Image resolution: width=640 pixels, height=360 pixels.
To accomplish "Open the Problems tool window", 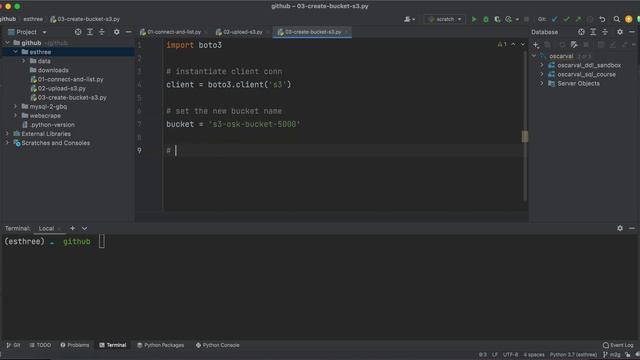I will pyautogui.click(x=75, y=345).
